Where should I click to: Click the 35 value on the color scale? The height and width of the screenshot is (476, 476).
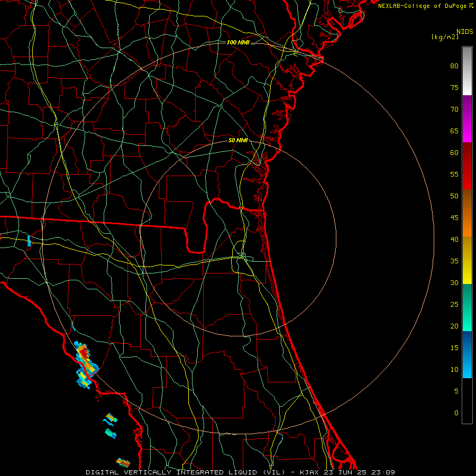454,261
